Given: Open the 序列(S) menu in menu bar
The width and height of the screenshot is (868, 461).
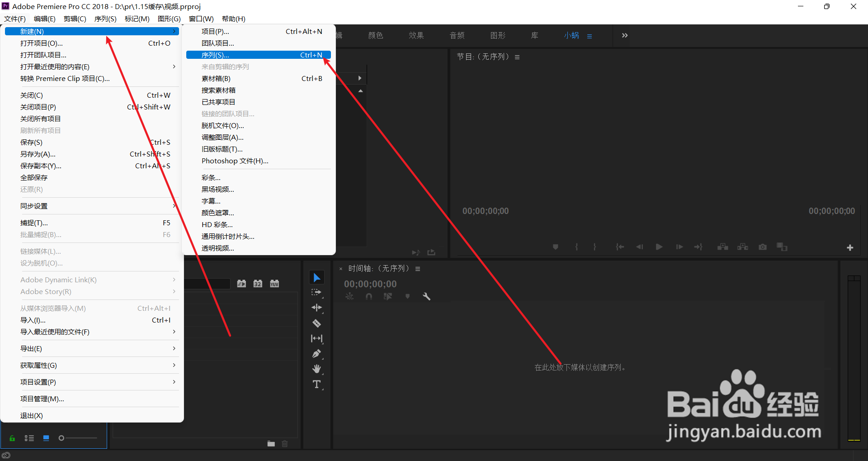Looking at the screenshot, I should pos(105,19).
